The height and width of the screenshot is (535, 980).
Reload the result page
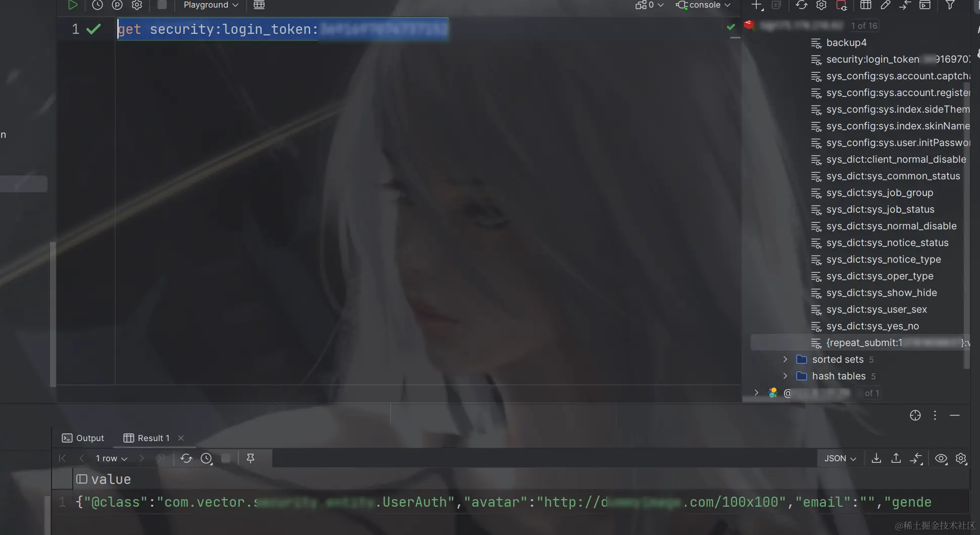186,458
